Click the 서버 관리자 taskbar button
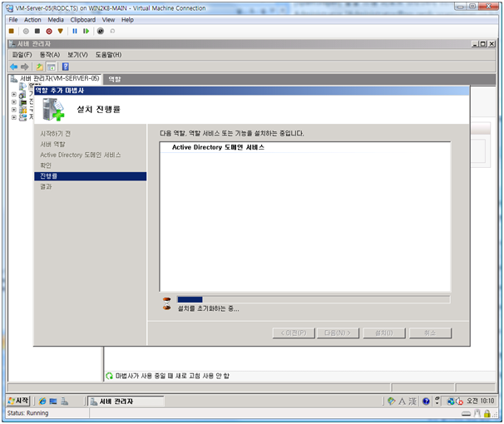This screenshot has height=424, width=504. 126,402
